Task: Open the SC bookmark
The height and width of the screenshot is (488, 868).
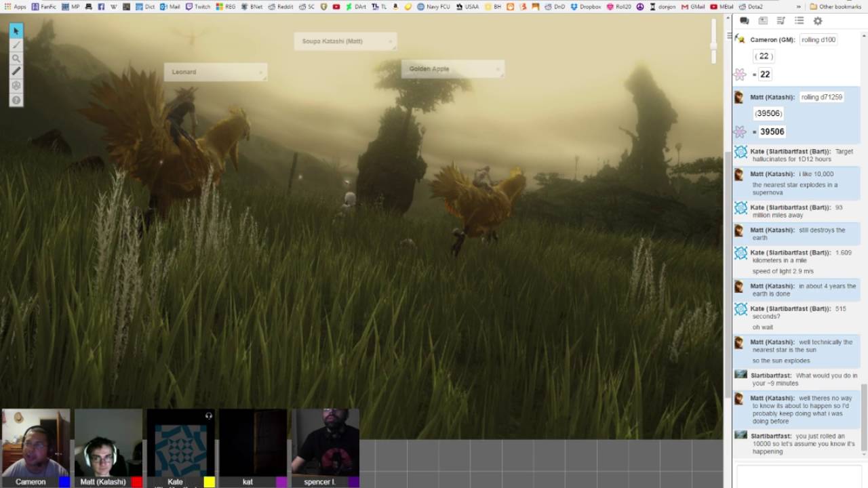Action: coord(307,7)
